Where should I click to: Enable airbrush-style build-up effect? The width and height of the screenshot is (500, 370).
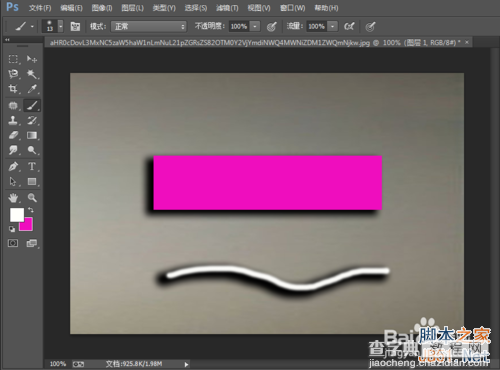click(349, 26)
